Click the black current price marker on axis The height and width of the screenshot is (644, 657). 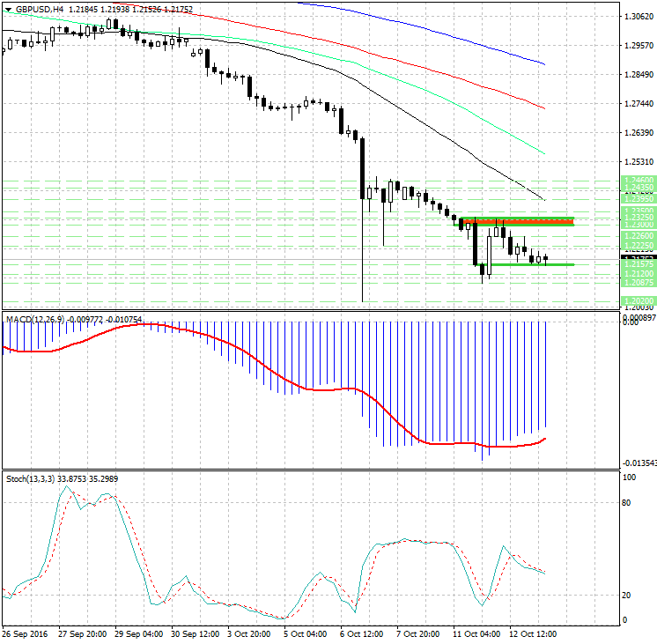(639, 258)
